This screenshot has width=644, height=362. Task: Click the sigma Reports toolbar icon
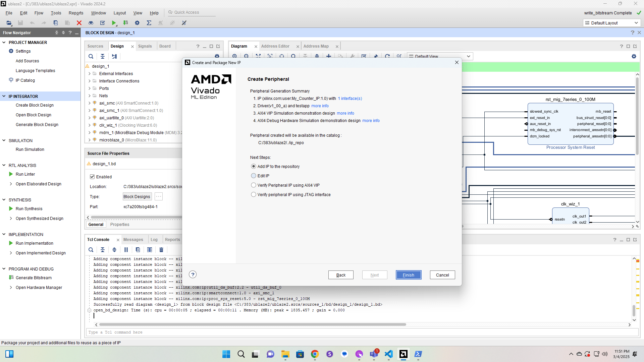tap(149, 23)
